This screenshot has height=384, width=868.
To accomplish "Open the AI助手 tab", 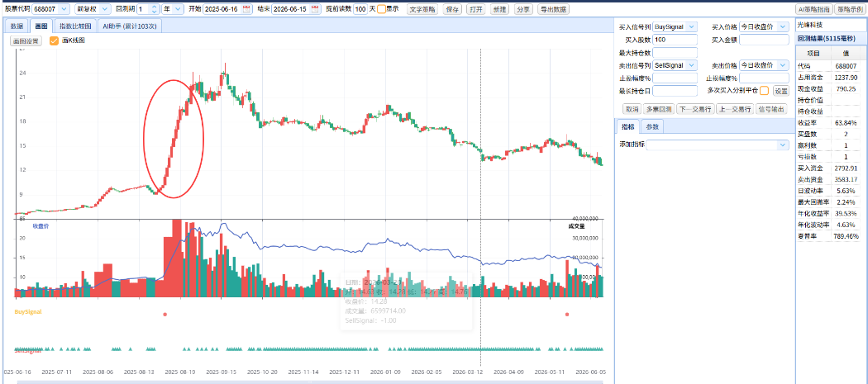I will pyautogui.click(x=130, y=26).
